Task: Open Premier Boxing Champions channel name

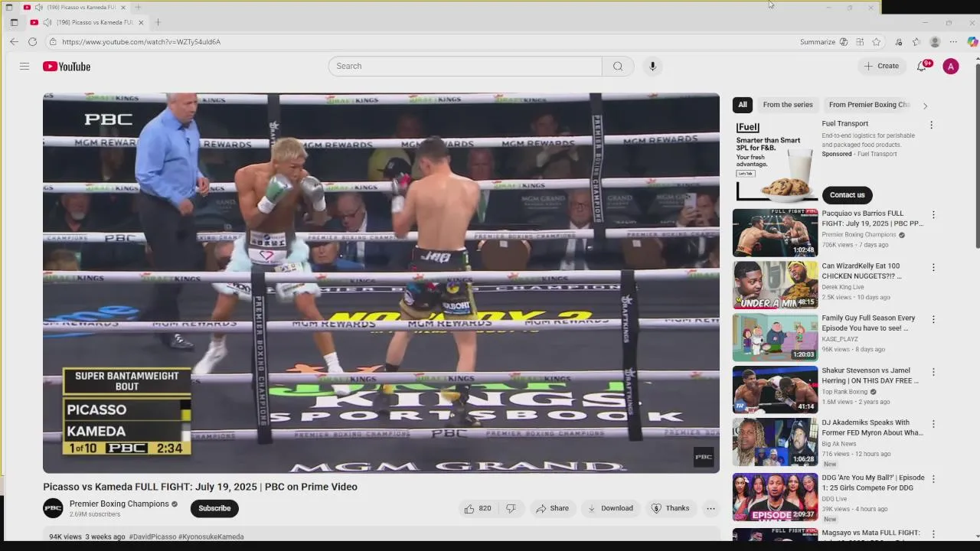Action: tap(119, 504)
